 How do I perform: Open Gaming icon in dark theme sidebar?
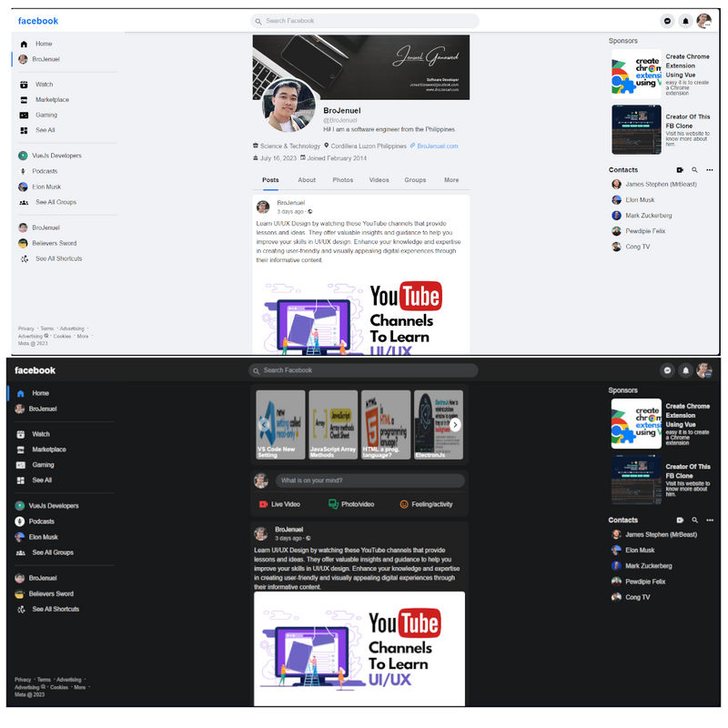(x=20, y=465)
